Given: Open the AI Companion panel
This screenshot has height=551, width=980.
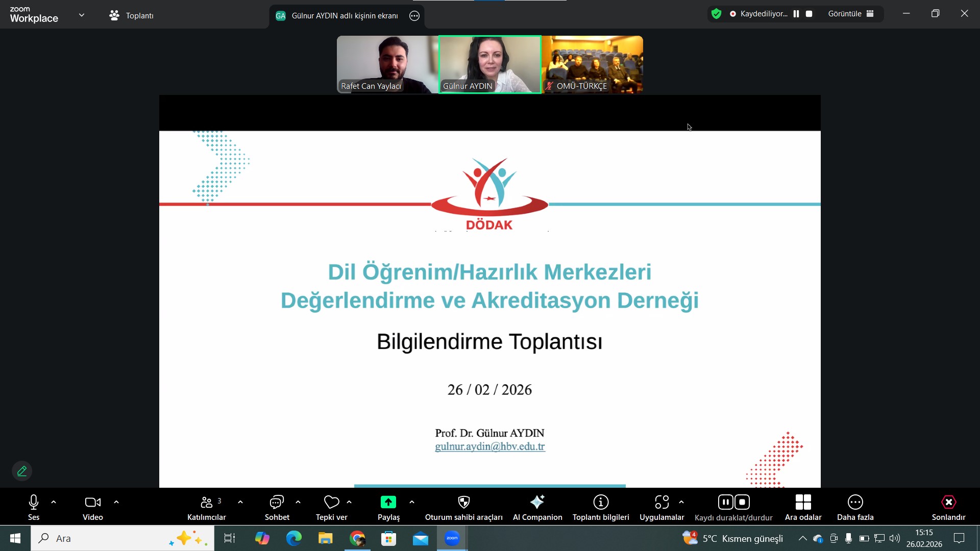Looking at the screenshot, I should coord(537,503).
